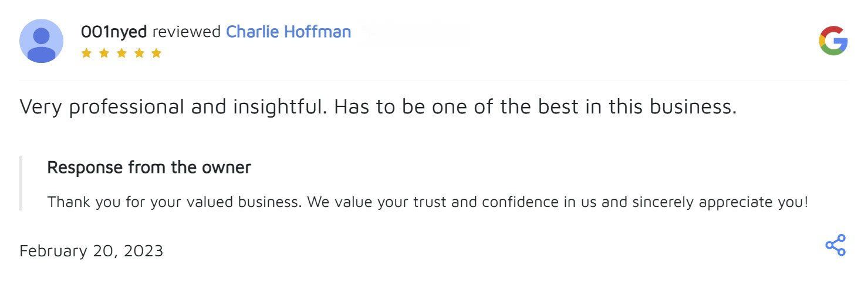Select the fourth rating star
The height and width of the screenshot is (281, 868).
pyautogui.click(x=139, y=53)
